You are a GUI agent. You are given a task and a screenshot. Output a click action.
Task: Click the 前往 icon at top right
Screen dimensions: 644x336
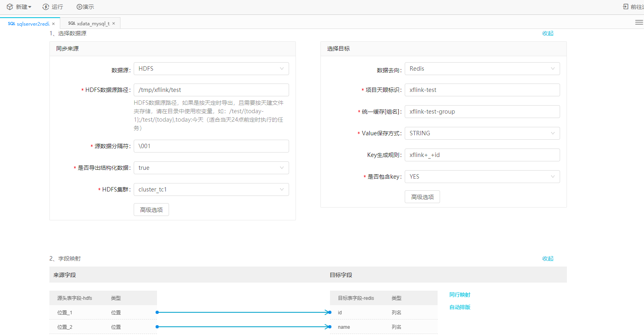tap(626, 7)
